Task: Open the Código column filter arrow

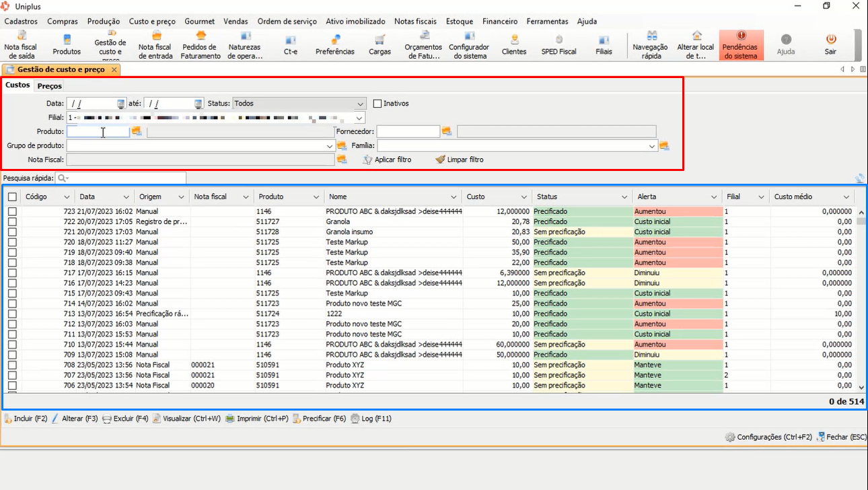Action: coord(67,197)
